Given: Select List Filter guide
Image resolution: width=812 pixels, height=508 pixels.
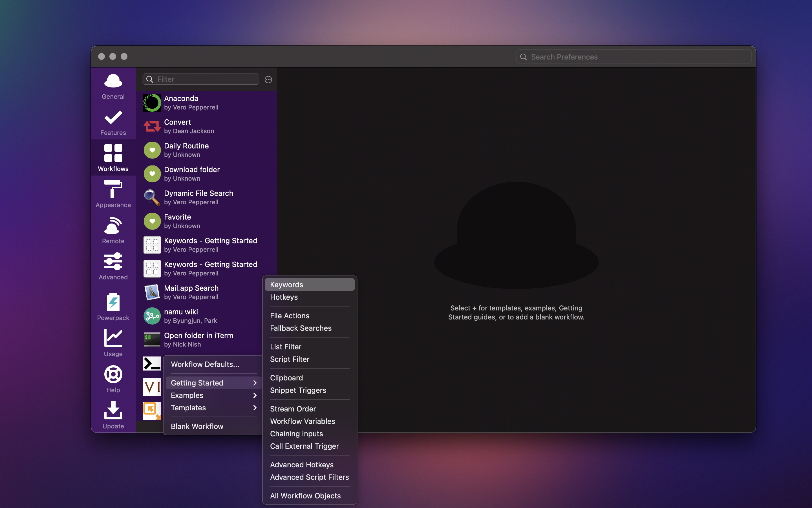Looking at the screenshot, I should tap(310, 347).
